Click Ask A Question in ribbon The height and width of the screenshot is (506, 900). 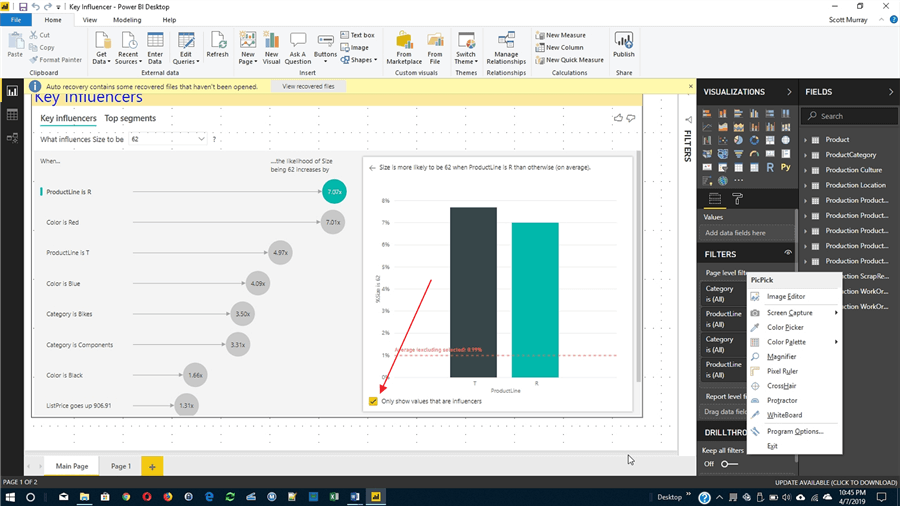[297, 48]
